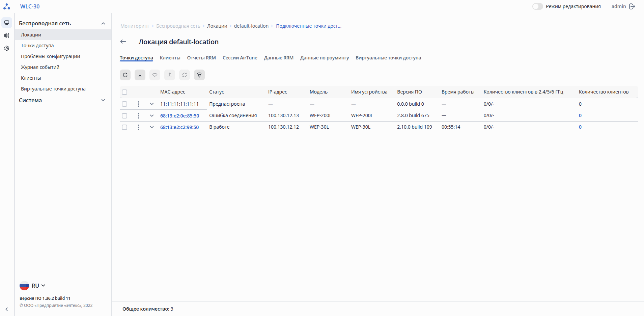Open the monitoring monitor icon in left rail
644x316 pixels.
tap(7, 23)
